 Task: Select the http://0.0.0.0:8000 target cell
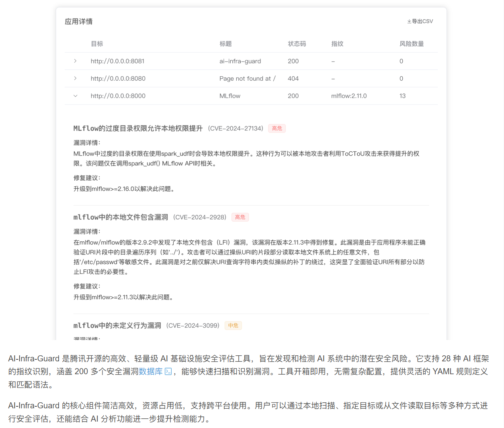pos(118,96)
